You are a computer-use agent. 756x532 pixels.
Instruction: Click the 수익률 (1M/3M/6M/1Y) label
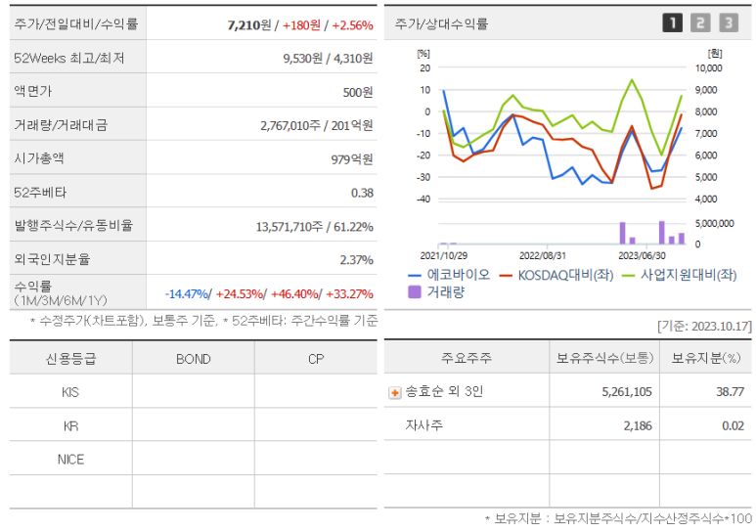[61, 292]
